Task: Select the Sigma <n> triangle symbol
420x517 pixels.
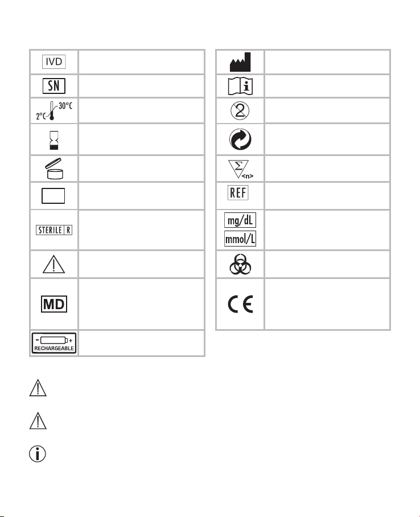Action: coord(241,169)
